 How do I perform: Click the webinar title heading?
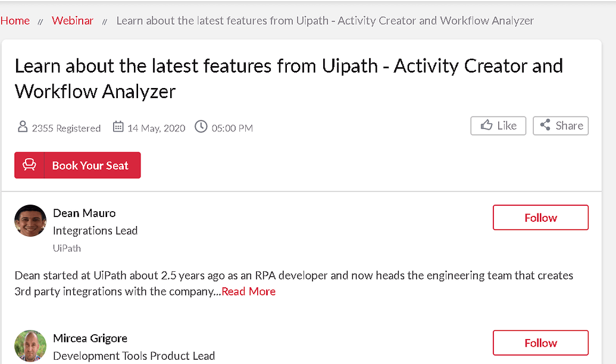point(289,79)
